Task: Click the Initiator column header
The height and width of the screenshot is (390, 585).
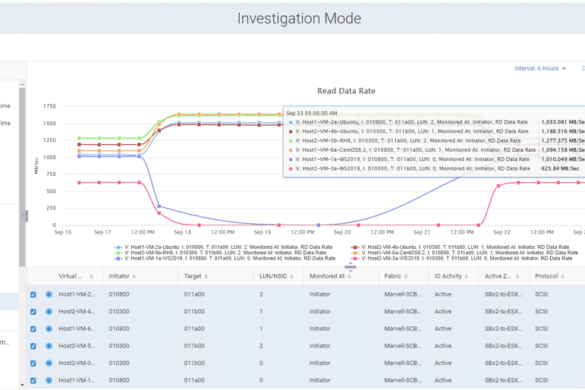Action: 119,276
